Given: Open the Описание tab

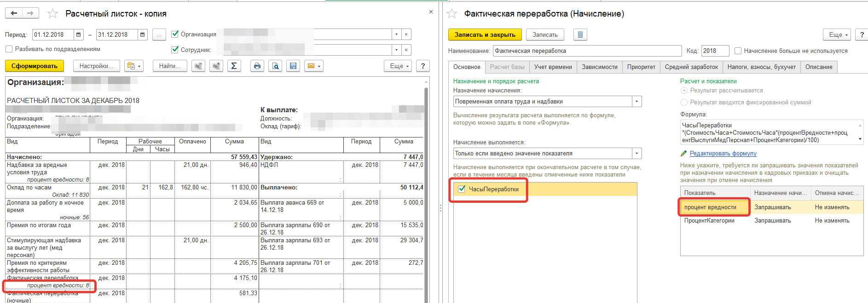Looking at the screenshot, I should [x=819, y=67].
